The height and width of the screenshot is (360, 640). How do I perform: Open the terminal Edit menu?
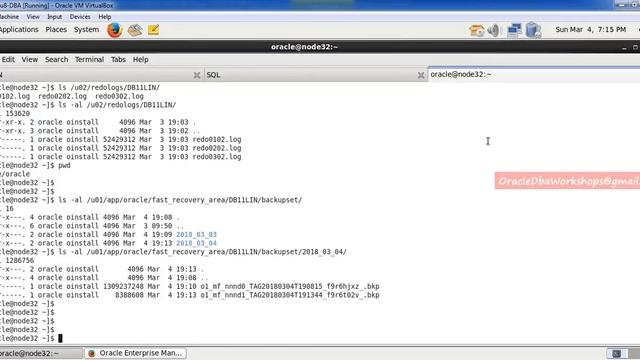coord(8,60)
